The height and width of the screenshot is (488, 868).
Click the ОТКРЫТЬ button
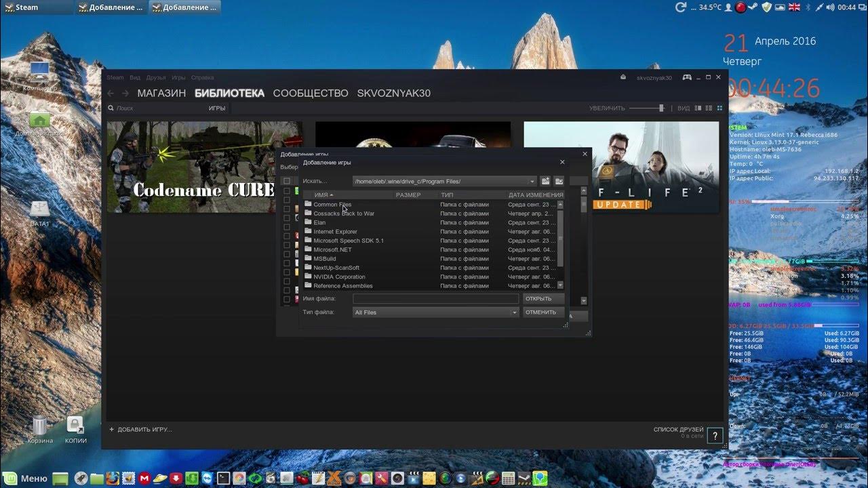543,299
